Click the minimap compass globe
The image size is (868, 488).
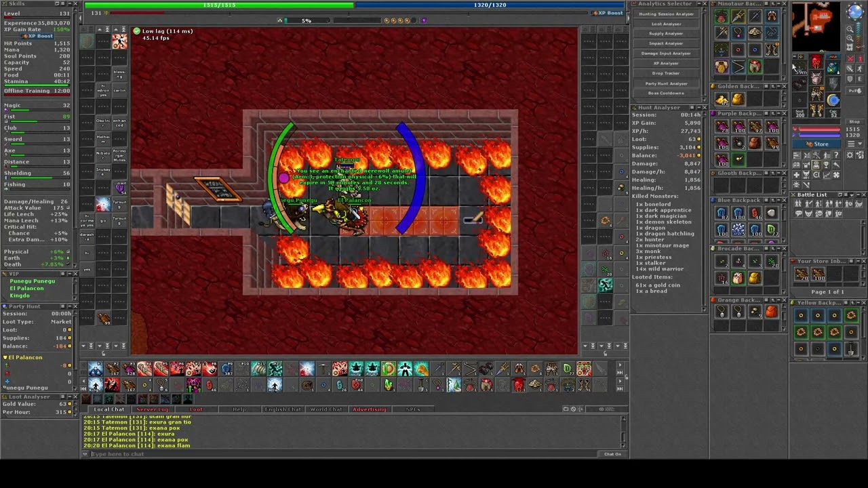point(855,12)
